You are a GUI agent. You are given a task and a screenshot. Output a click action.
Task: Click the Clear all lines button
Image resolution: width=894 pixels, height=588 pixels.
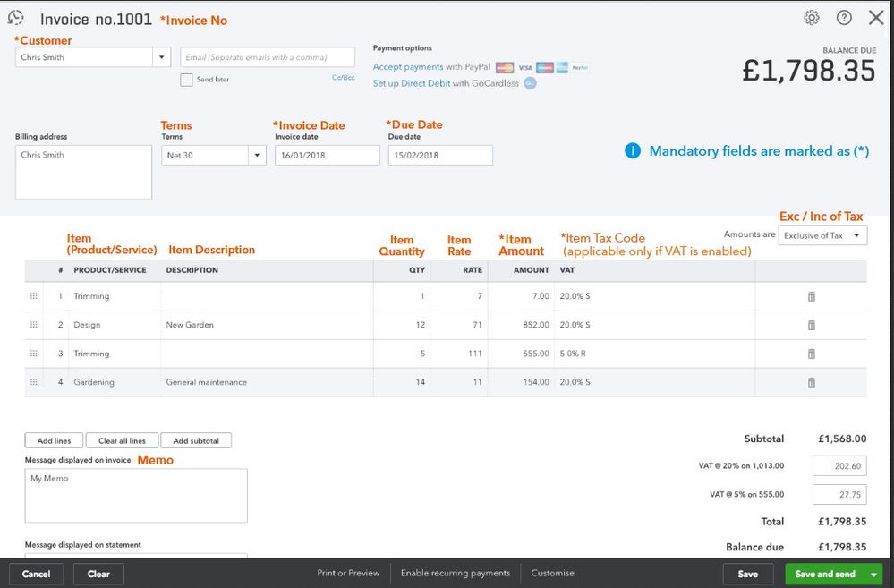click(x=122, y=440)
